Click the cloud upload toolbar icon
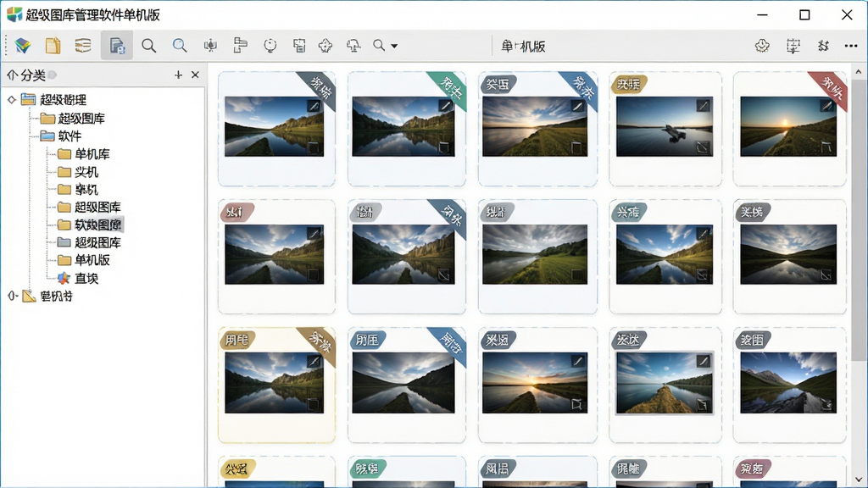868x488 pixels. point(353,46)
